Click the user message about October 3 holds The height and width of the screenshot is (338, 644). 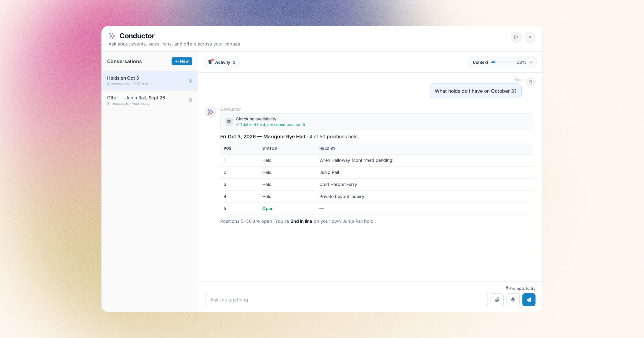[475, 91]
